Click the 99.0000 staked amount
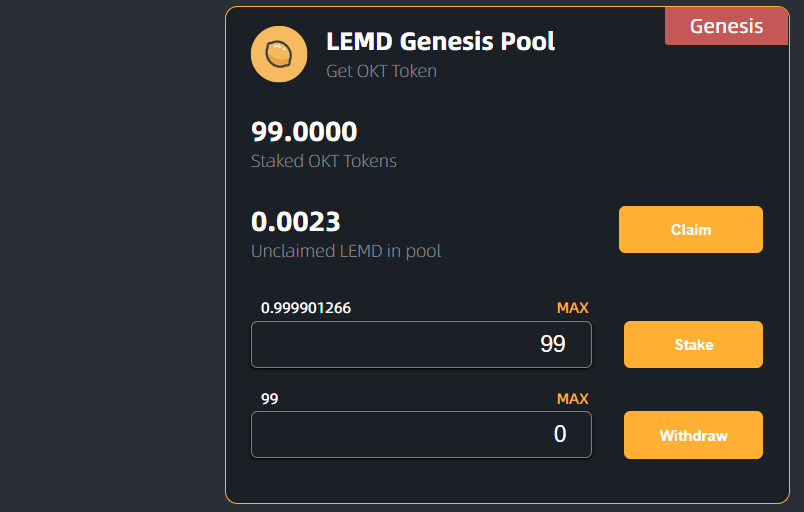This screenshot has height=512, width=804. click(x=304, y=132)
